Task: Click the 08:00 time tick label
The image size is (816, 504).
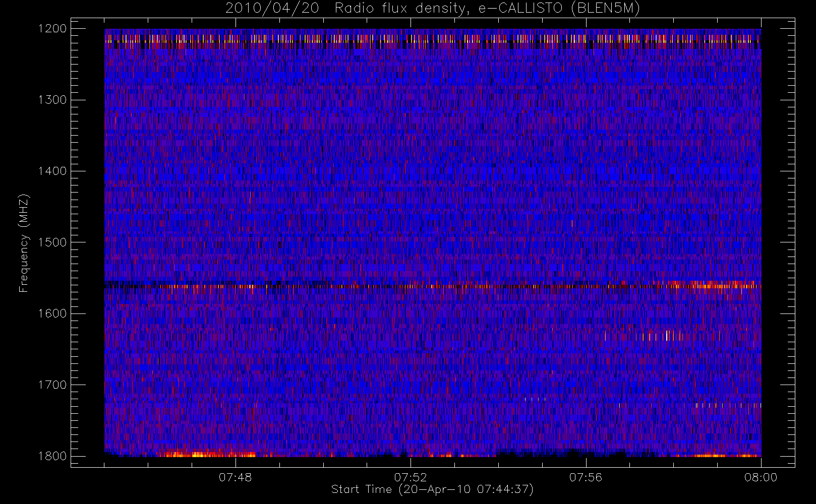Action: (x=761, y=477)
